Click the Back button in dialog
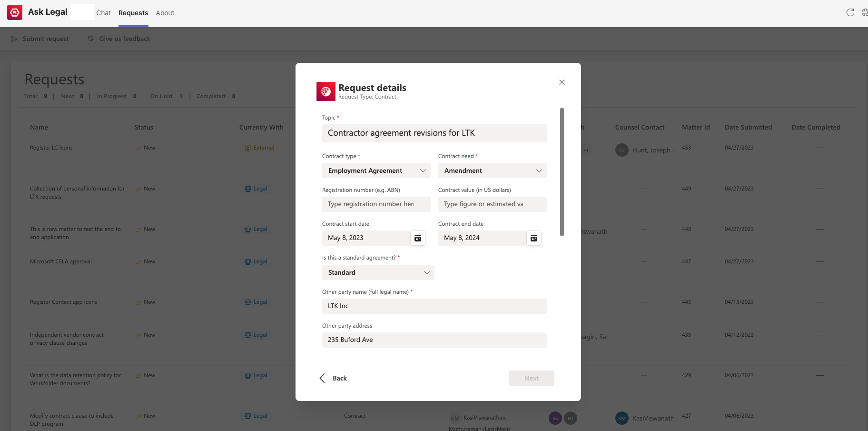Viewport: 868px width, 431px height. (333, 378)
